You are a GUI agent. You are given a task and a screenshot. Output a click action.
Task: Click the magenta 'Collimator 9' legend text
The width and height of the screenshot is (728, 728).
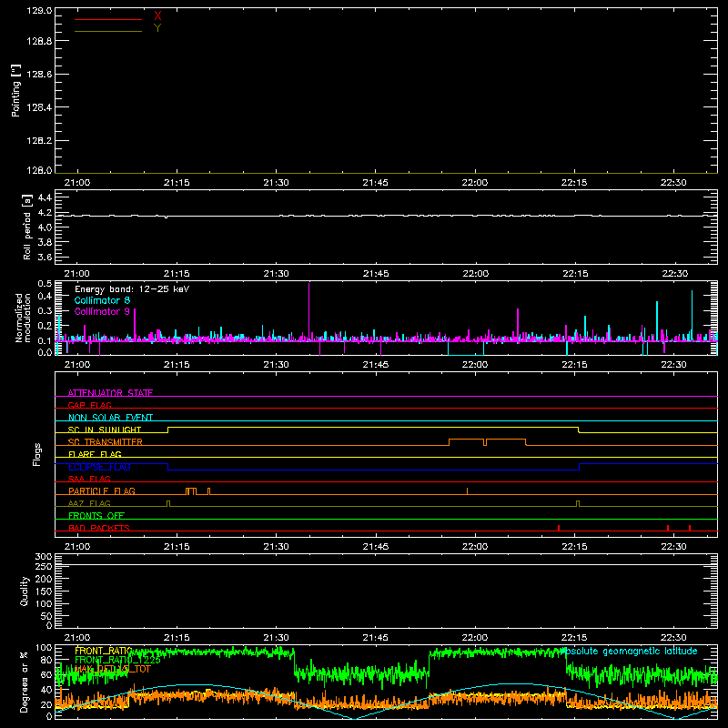pos(102,311)
